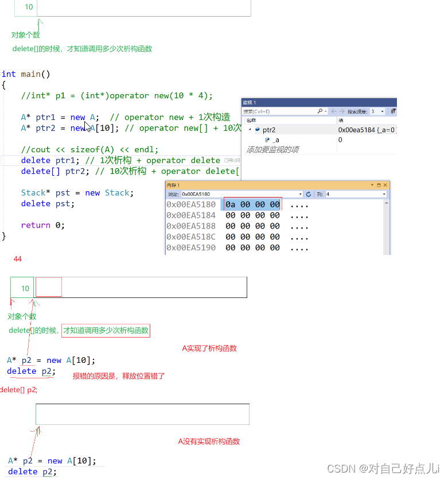Viewport: 448px width, 480px height.
Task: Click memory address 0x00EA5184 row label
Action: (191, 215)
